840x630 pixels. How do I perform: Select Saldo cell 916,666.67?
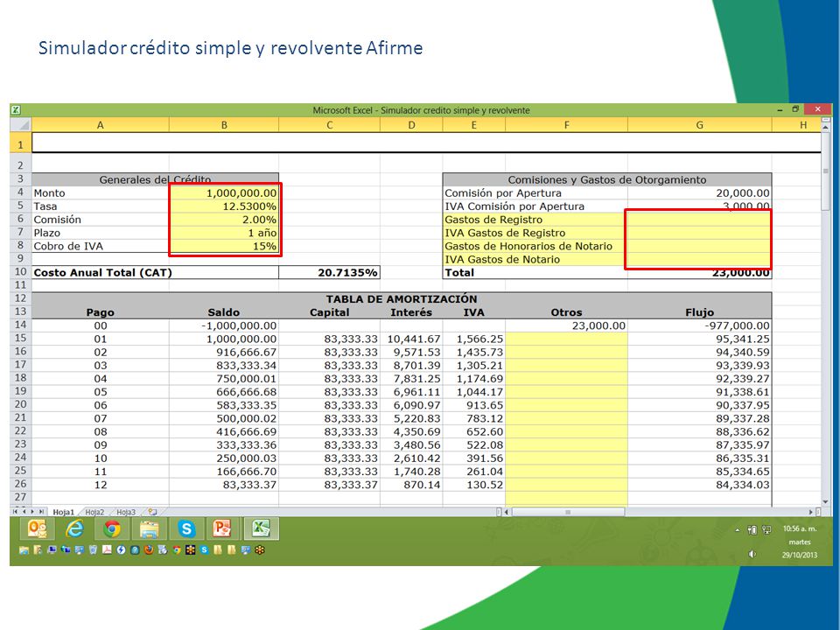tap(224, 352)
